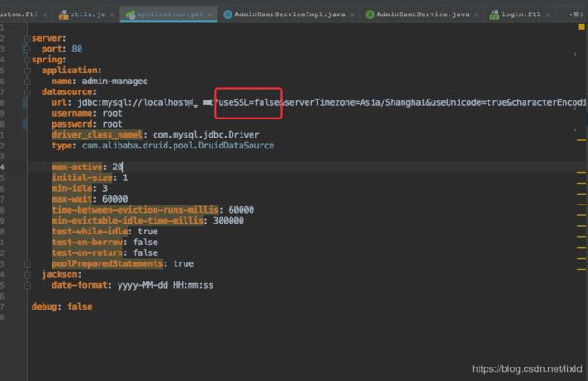Click the min-idle key
588x381 pixels.
pyautogui.click(x=72, y=188)
